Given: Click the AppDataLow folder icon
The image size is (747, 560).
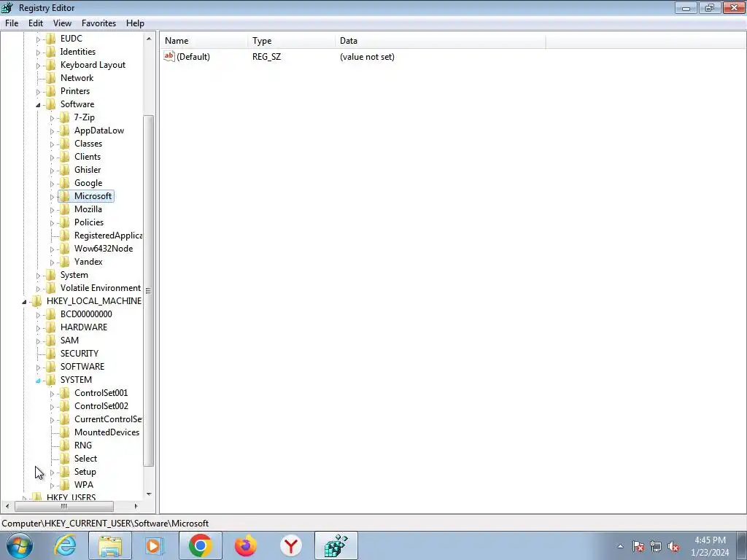Looking at the screenshot, I should (64, 131).
